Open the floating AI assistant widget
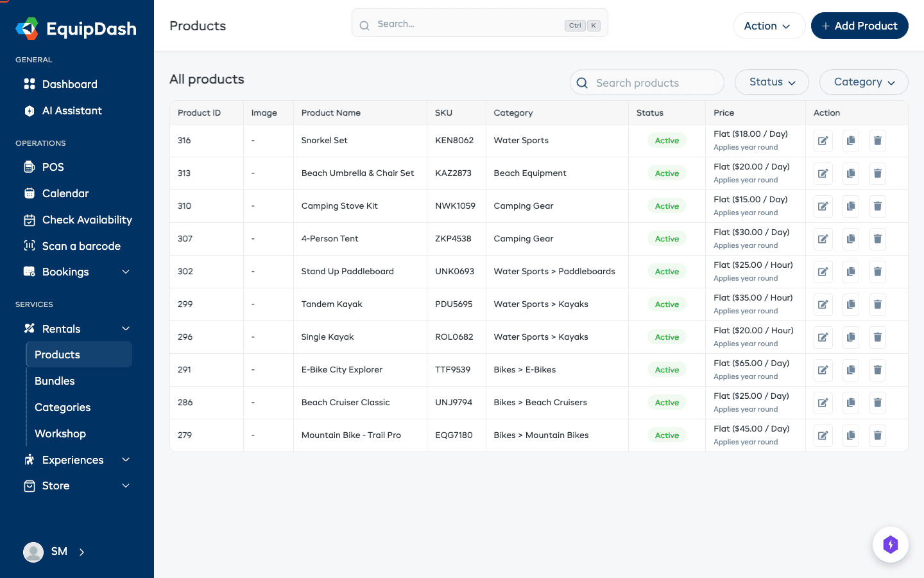 coord(891,544)
